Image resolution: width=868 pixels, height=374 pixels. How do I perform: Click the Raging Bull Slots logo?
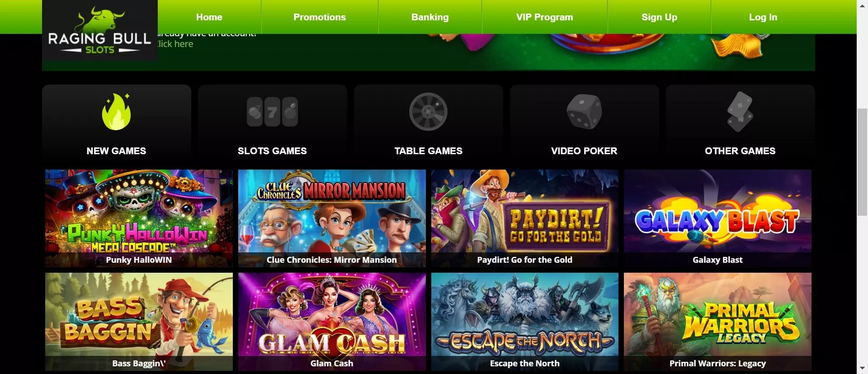pos(100,31)
